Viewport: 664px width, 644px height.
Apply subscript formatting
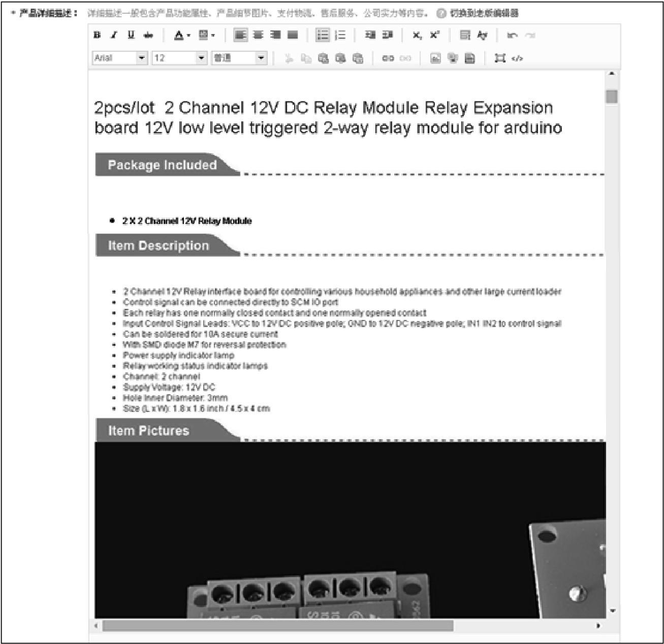point(417,35)
